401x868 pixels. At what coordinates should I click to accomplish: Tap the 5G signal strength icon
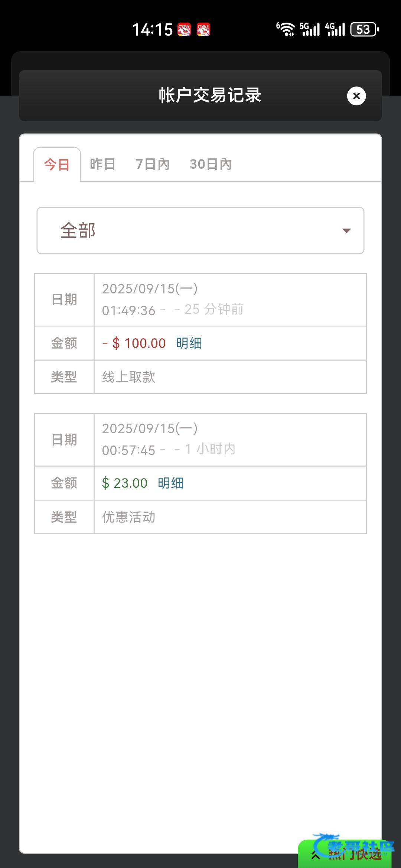[310, 29]
